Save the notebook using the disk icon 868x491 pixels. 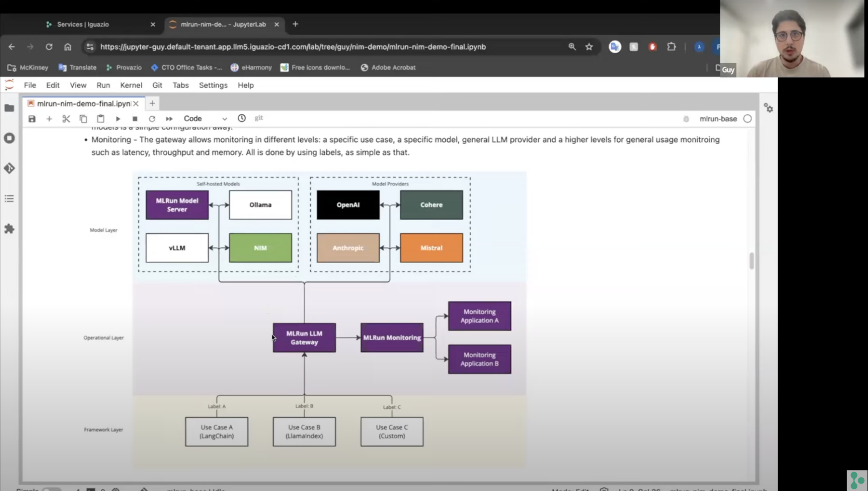tap(32, 119)
